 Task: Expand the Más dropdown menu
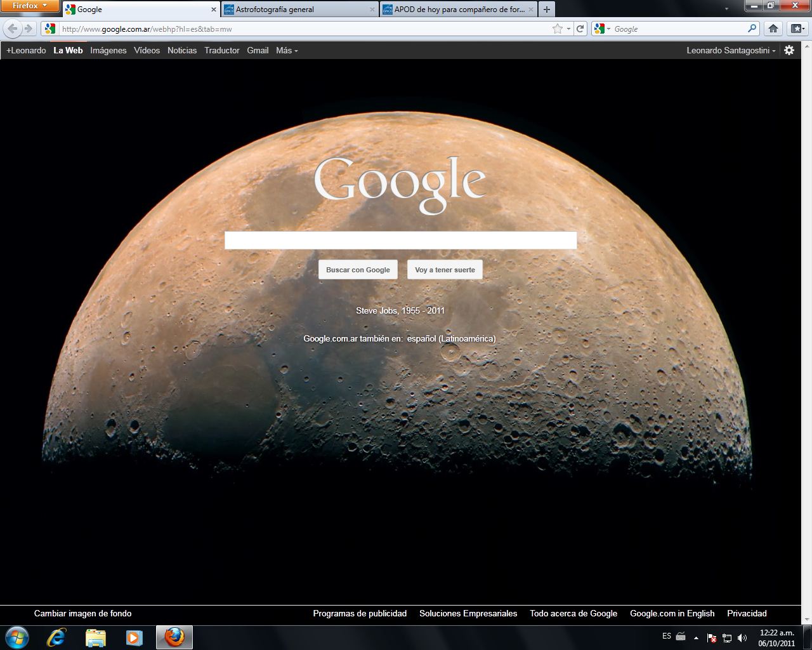tap(287, 50)
